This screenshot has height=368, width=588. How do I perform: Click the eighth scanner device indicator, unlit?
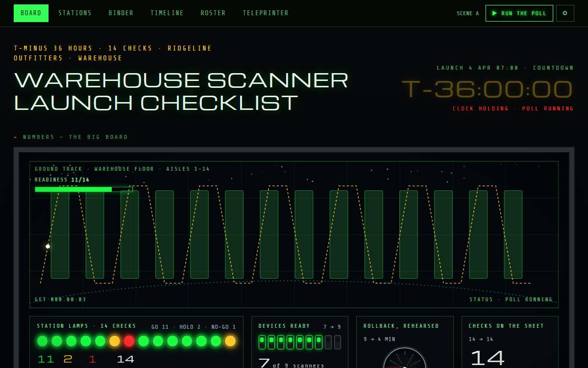point(328,342)
